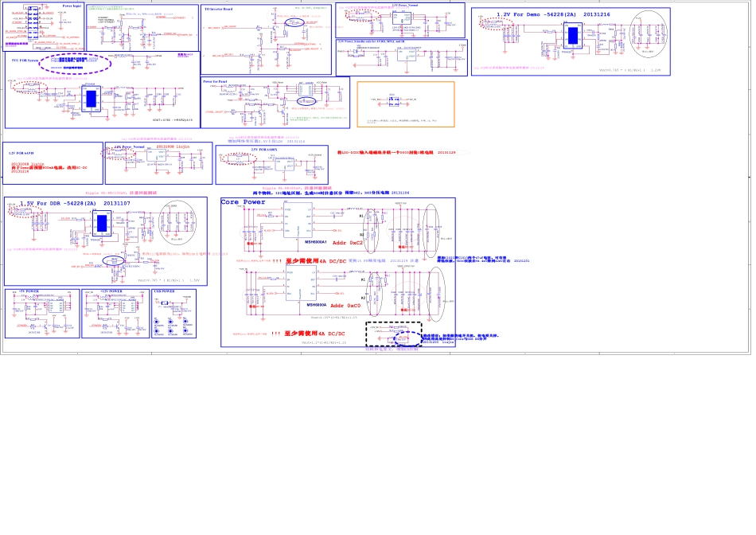Select the small component inside the orange box
Viewport: 756px width, 535px height.
[391, 101]
